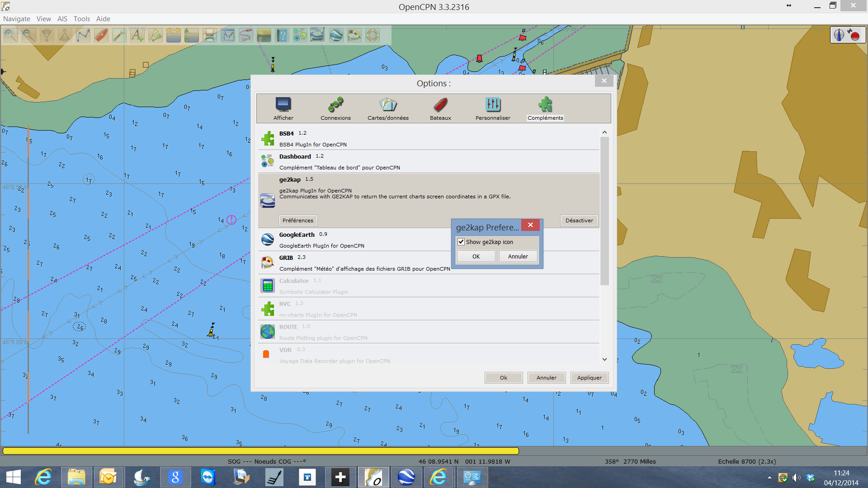Toggle chart text with the 'A' icon
The height and width of the screenshot is (488, 868).
tap(137, 35)
